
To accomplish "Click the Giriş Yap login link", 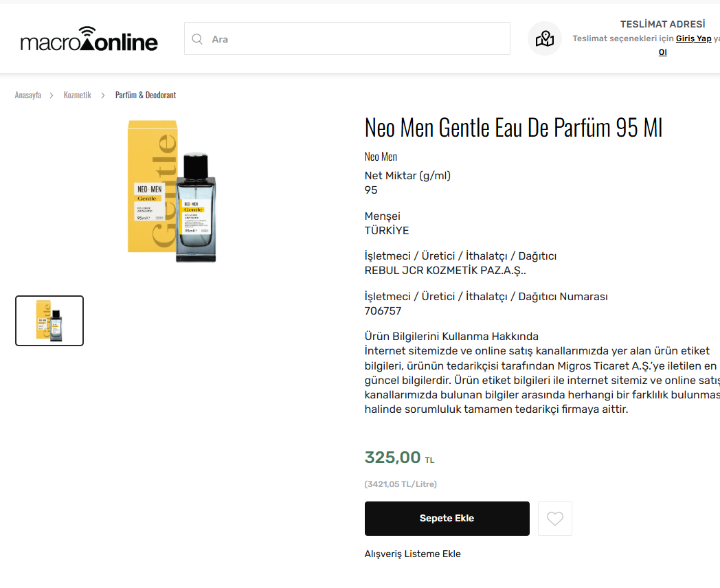I will click(693, 38).
